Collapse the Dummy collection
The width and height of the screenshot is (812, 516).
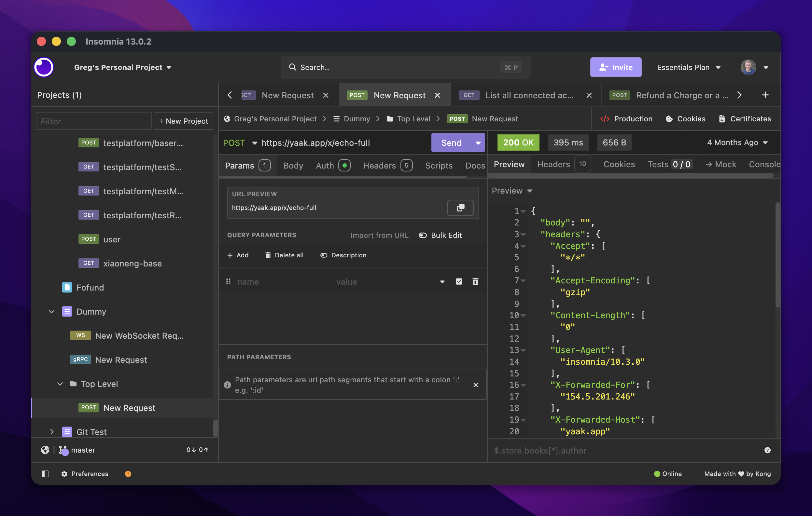coord(51,311)
